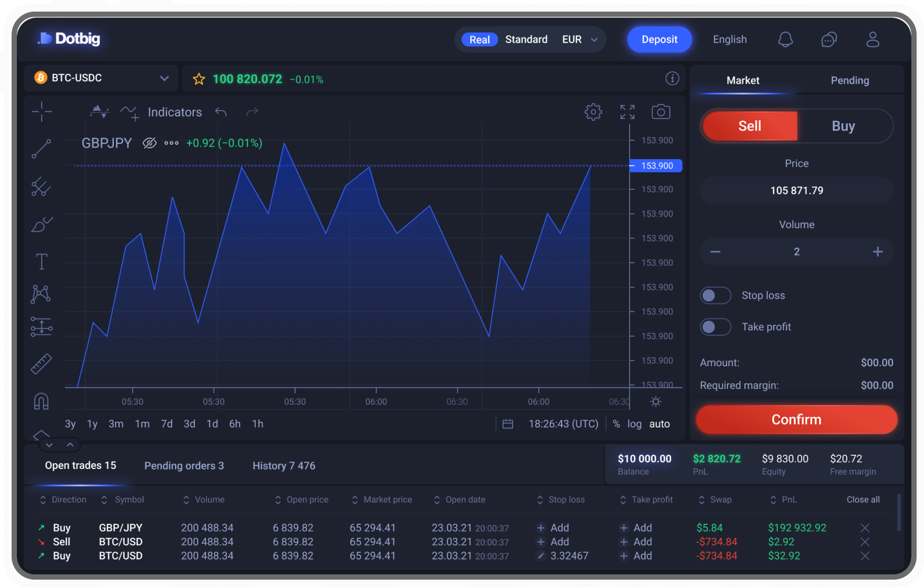This screenshot has height=587, width=924.
Task: Switch to the Pending order tab
Action: click(x=850, y=81)
